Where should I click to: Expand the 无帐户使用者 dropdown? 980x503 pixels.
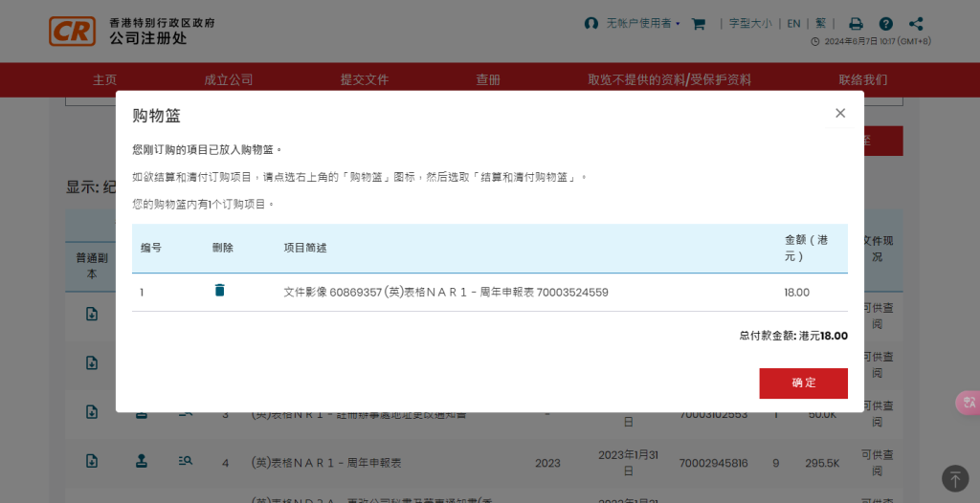pyautogui.click(x=643, y=23)
